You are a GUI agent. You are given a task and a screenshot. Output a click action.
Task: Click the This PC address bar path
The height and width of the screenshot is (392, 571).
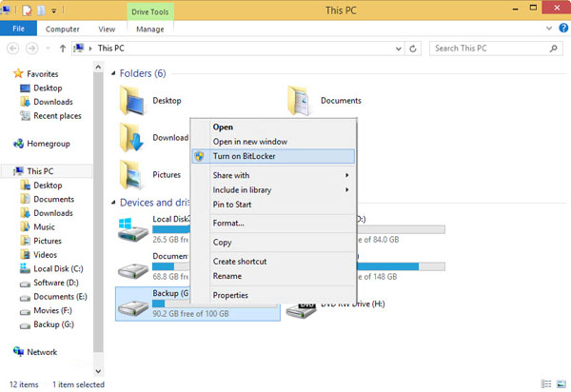click(111, 49)
